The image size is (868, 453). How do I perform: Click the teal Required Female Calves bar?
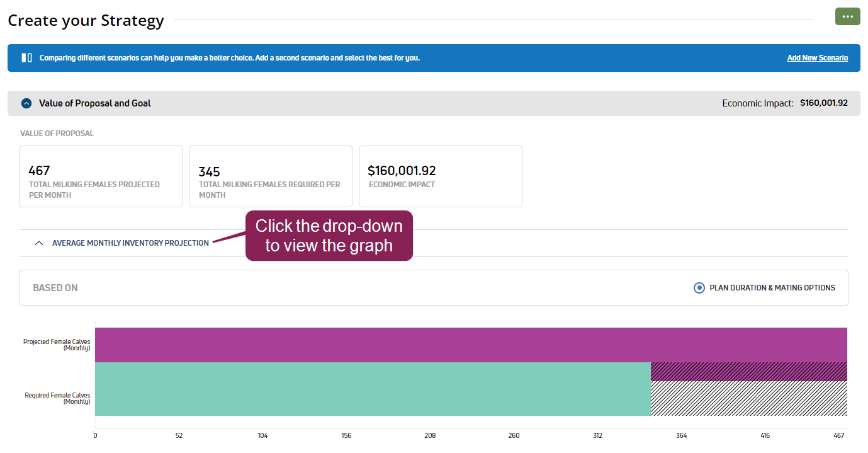click(x=373, y=389)
